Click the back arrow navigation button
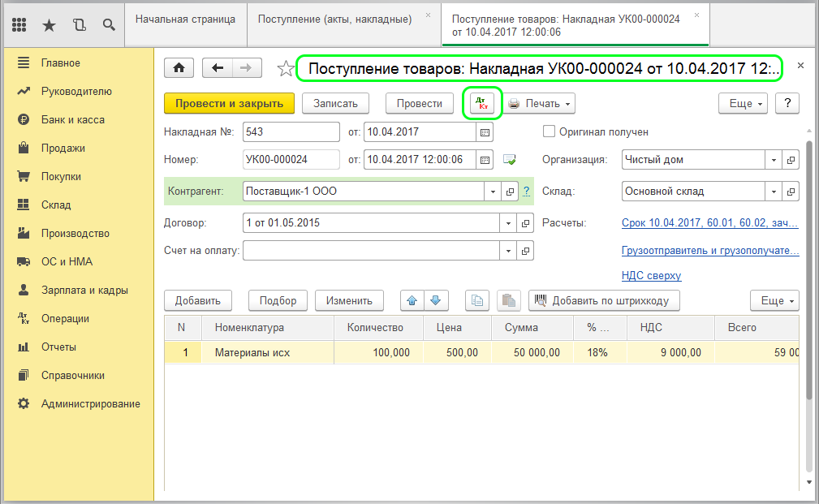The image size is (819, 504). click(218, 68)
